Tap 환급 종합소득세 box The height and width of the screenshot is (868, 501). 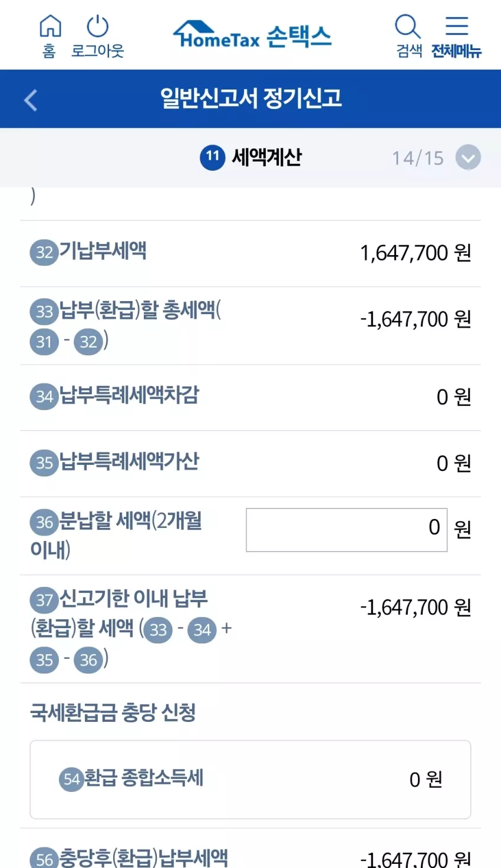pos(250,780)
